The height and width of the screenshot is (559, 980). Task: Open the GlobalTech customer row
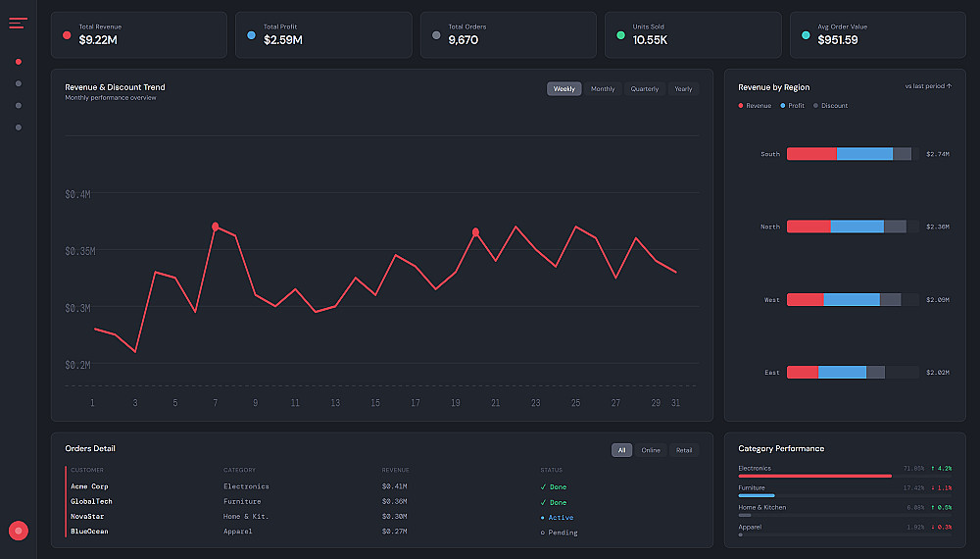coord(382,501)
